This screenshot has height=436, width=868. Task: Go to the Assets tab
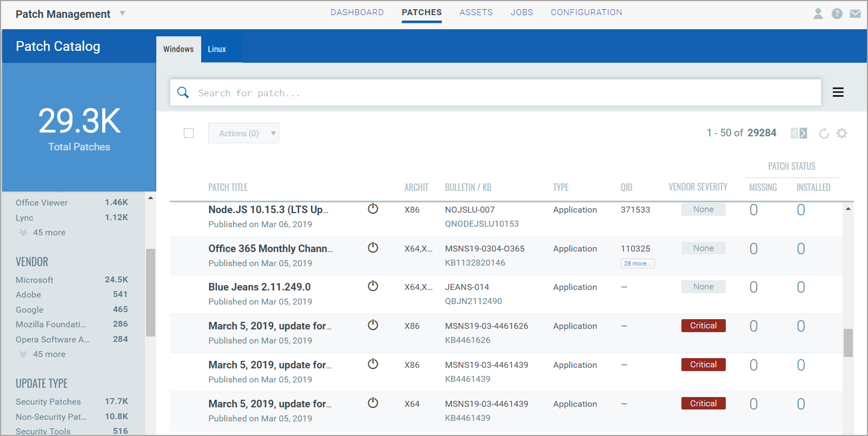pyautogui.click(x=476, y=12)
